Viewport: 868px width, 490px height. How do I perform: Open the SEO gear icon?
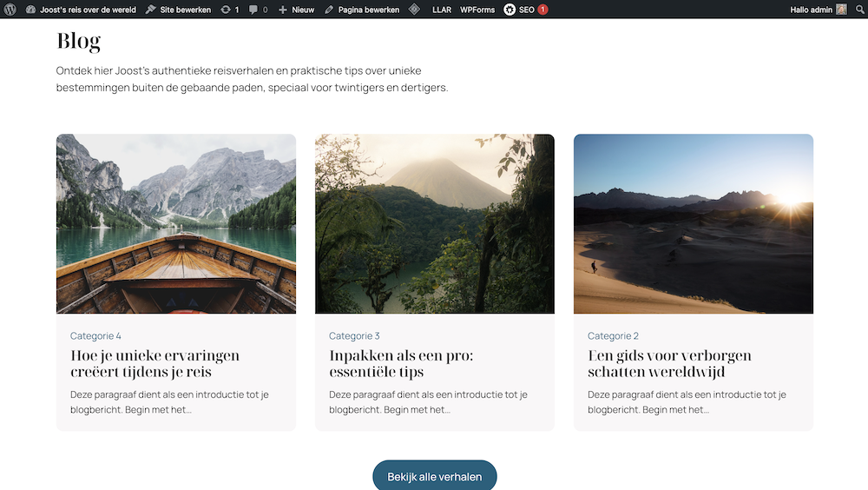(510, 10)
